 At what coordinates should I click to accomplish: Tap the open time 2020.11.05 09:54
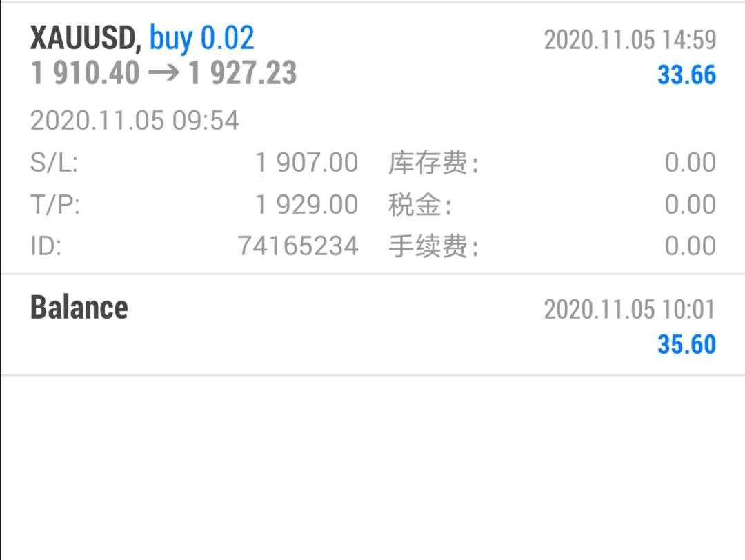[135, 121]
